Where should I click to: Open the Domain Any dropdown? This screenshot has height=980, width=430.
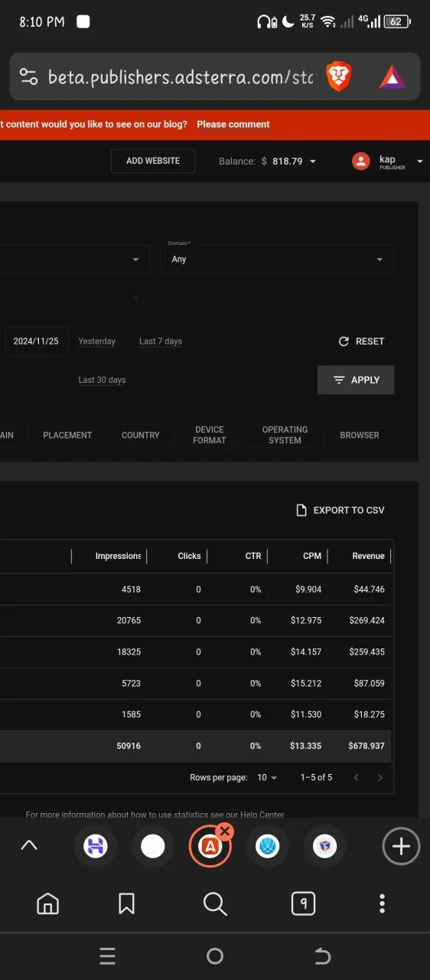[277, 260]
